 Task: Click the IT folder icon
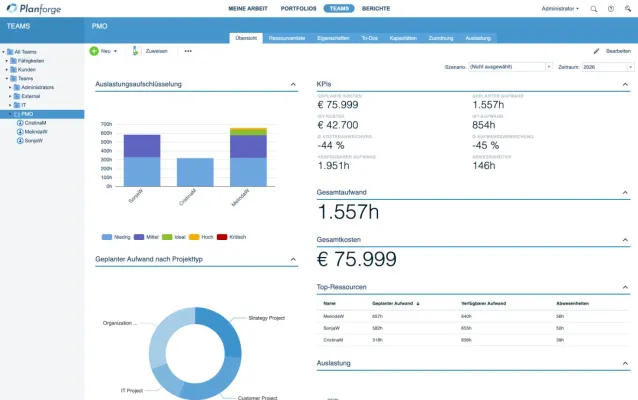pos(17,105)
